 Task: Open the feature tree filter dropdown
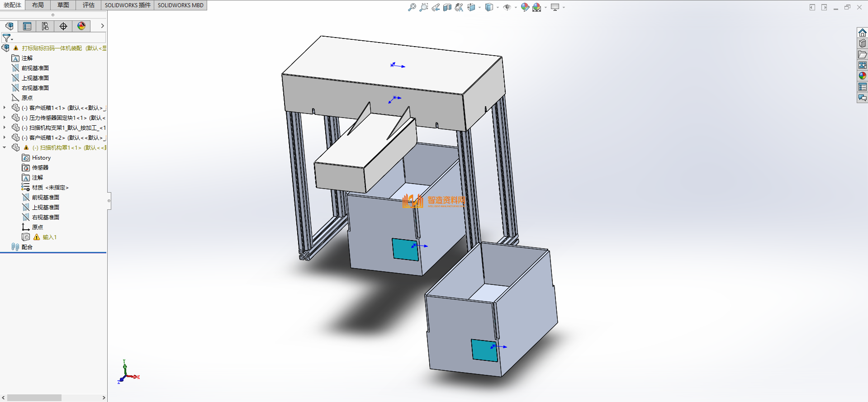[7, 38]
